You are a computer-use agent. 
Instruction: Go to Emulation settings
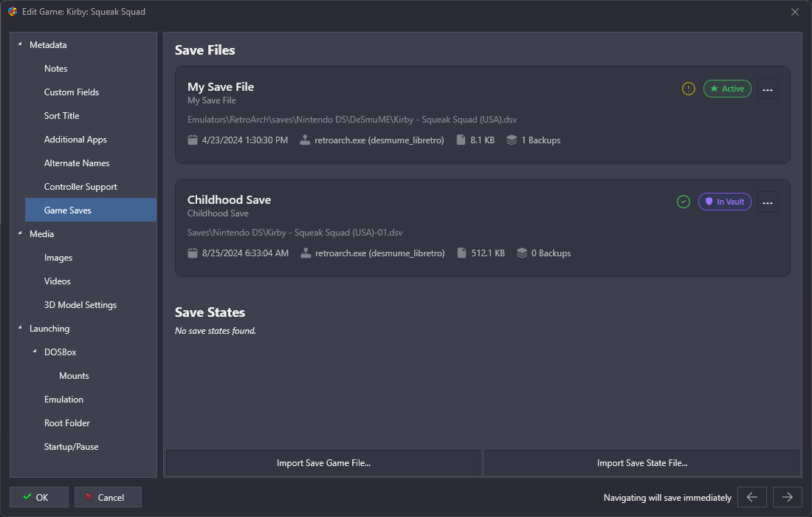coord(63,400)
